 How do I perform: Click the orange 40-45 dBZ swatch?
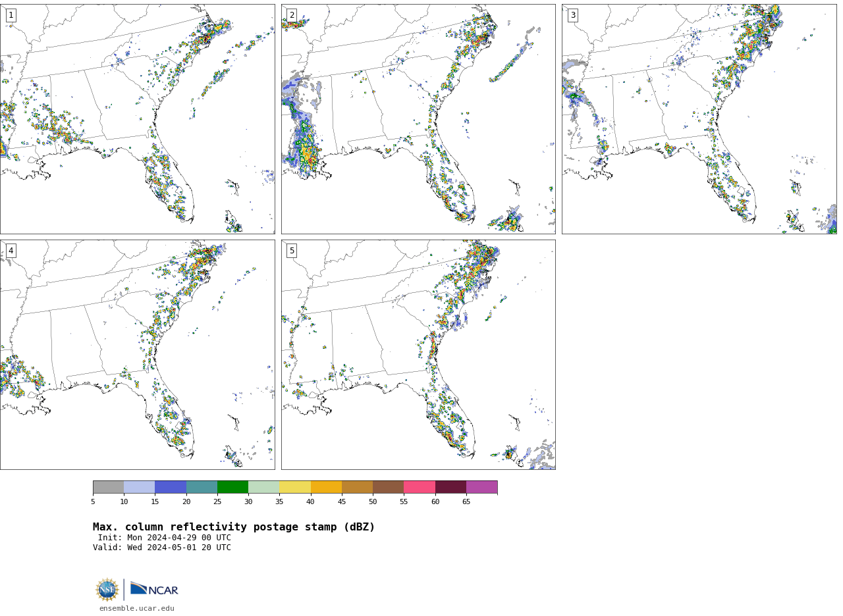pyautogui.click(x=326, y=487)
